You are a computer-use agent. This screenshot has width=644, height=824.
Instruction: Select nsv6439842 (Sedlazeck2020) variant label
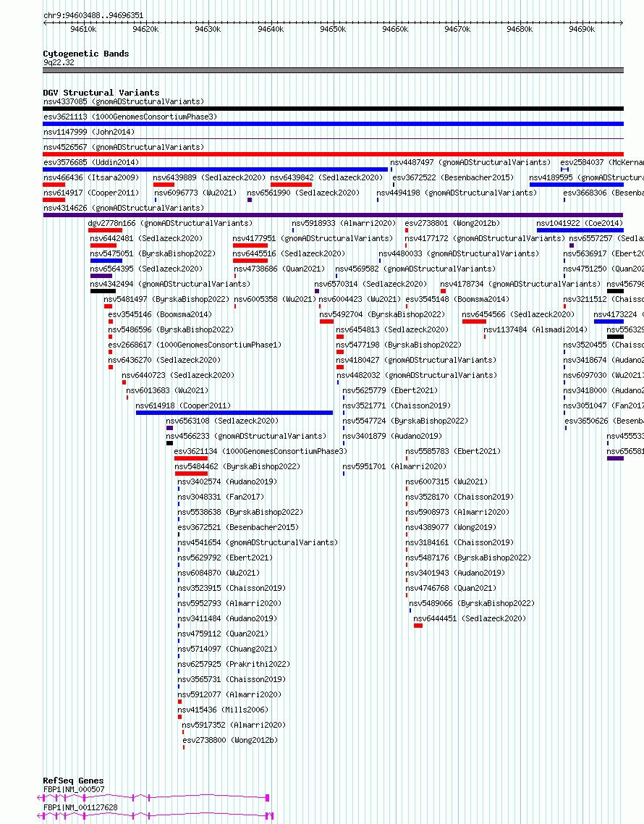[326, 177]
